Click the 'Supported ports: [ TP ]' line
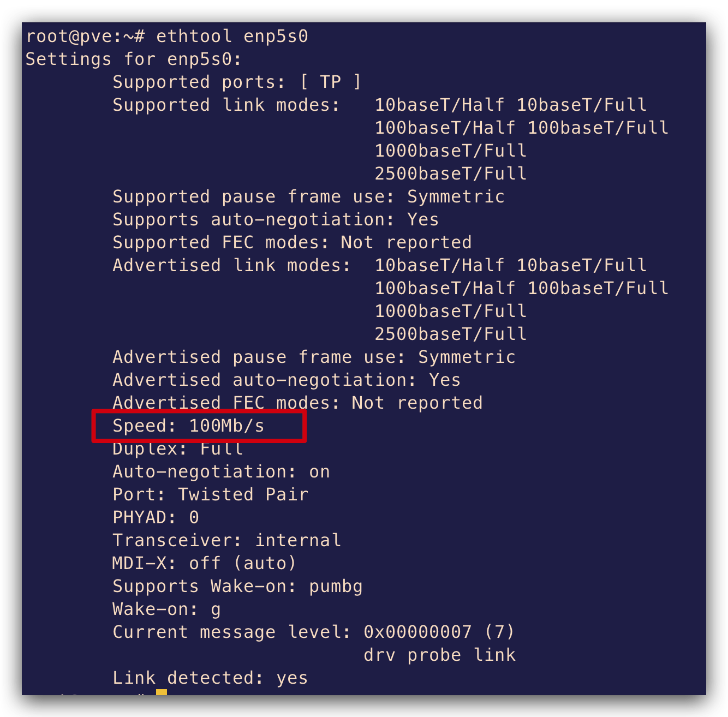 point(237,82)
